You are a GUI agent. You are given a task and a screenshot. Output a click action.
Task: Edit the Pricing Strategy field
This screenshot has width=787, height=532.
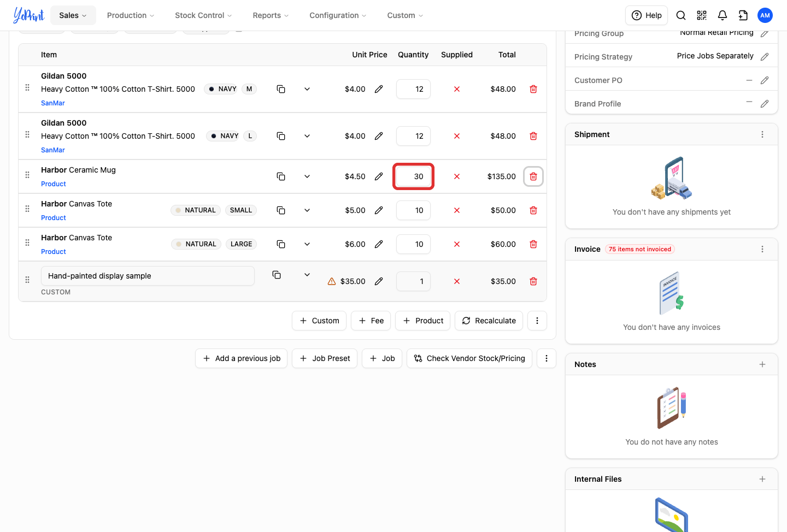765,57
